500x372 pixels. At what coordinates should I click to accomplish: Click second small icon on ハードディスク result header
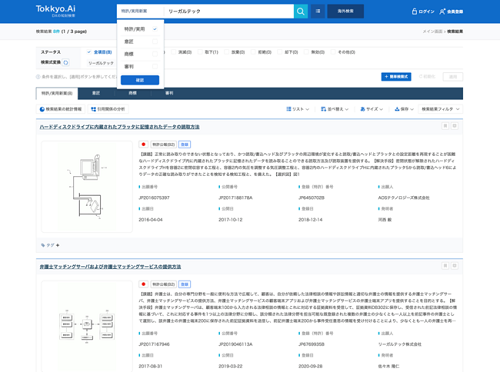click(454, 126)
